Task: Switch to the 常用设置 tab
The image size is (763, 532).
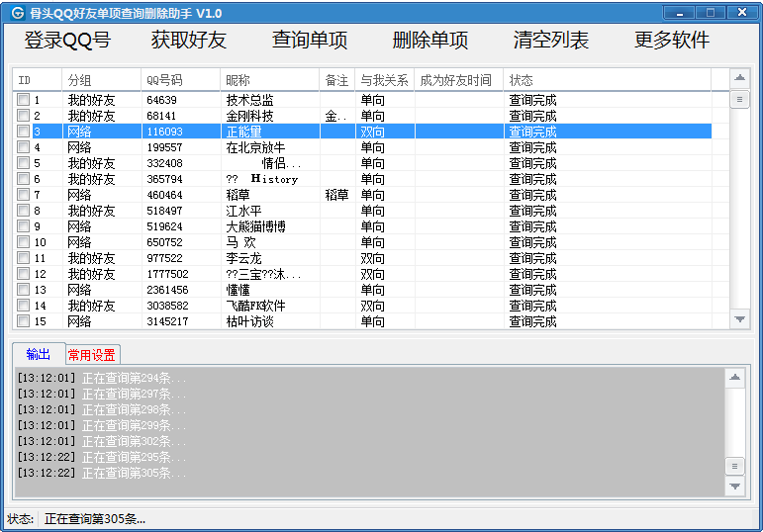Action: (x=91, y=355)
